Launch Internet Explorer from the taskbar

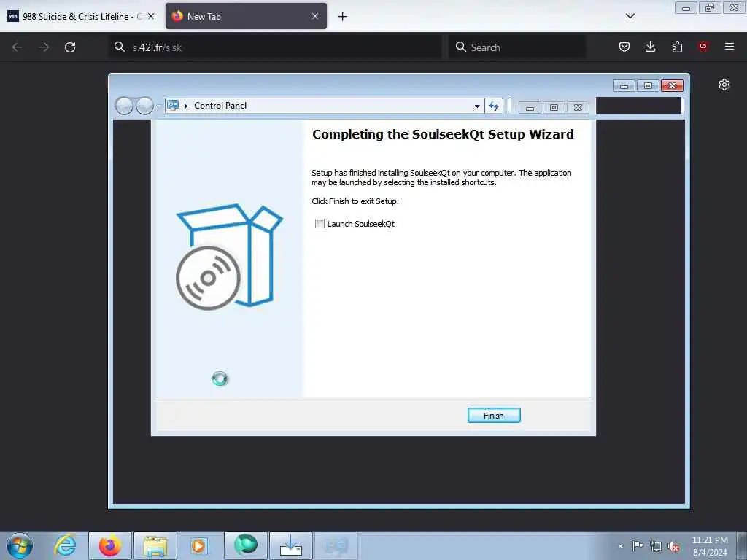pyautogui.click(x=65, y=545)
